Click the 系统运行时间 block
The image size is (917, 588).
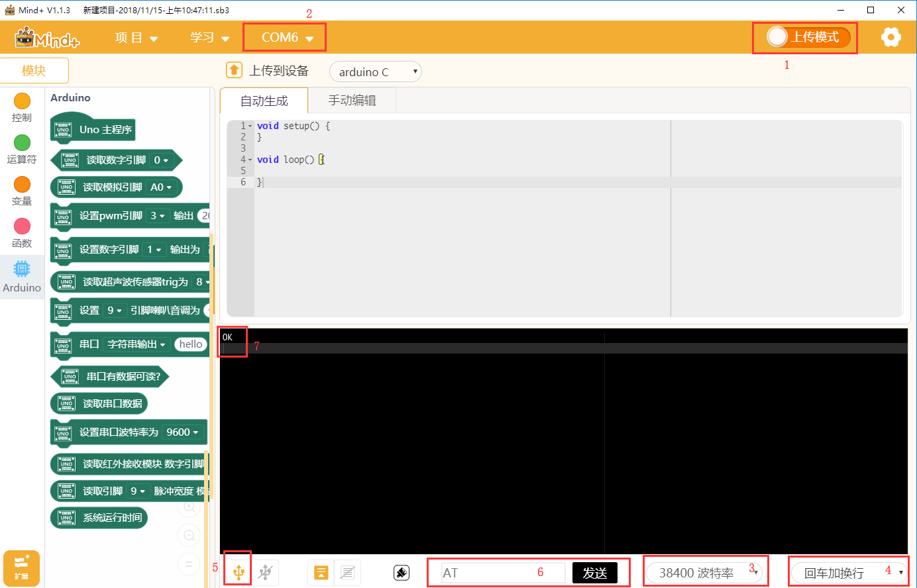99,518
